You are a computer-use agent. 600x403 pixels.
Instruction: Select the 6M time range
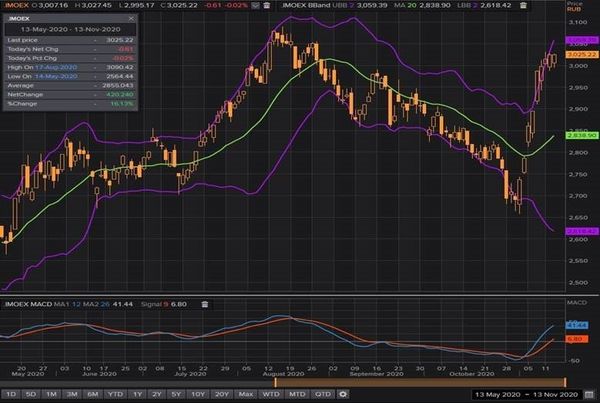pyautogui.click(x=92, y=394)
